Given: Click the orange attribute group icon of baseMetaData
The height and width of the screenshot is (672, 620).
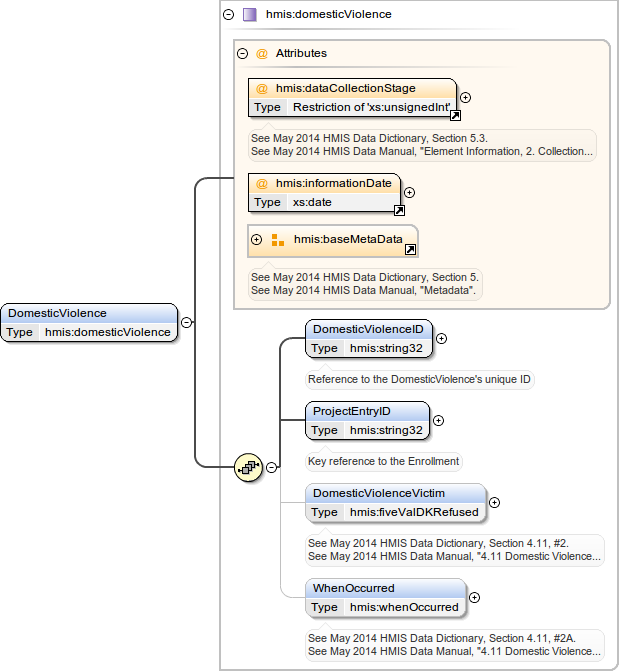Looking at the screenshot, I should [278, 240].
